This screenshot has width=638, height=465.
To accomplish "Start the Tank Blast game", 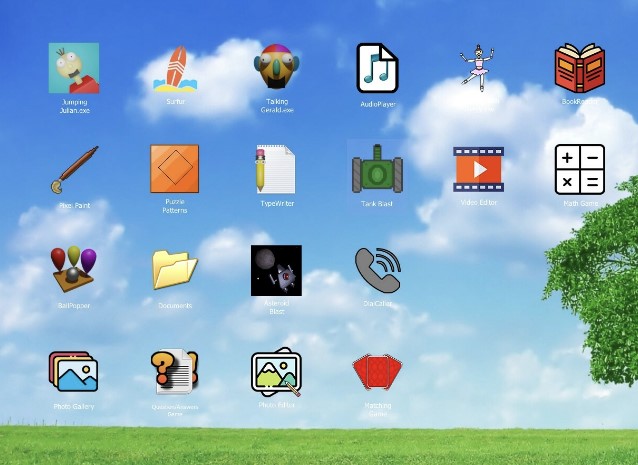I will tap(377, 169).
